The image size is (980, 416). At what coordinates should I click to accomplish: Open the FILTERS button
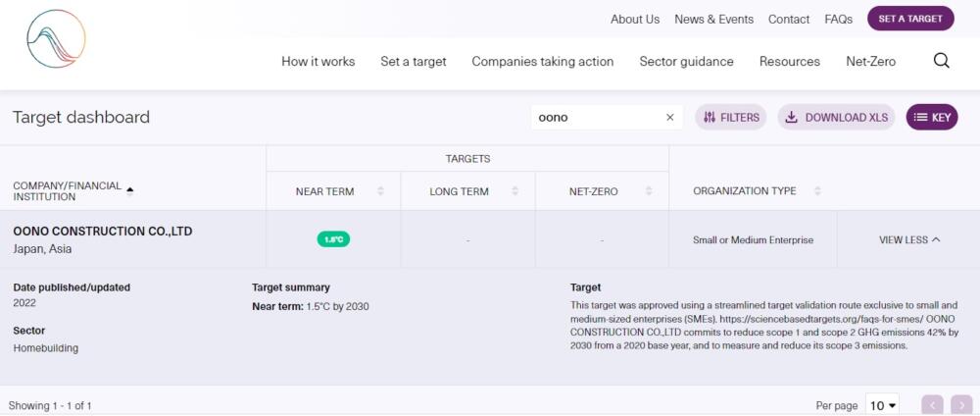click(x=731, y=117)
